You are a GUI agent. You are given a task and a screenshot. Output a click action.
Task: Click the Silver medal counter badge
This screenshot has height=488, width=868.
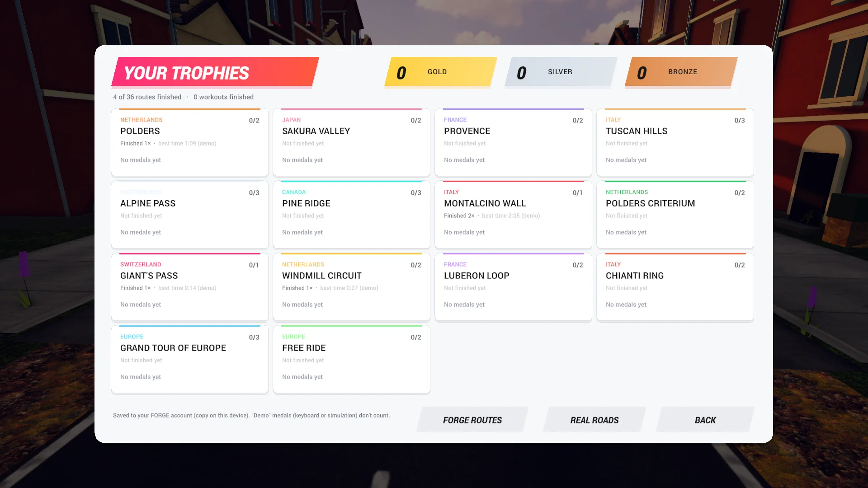561,72
